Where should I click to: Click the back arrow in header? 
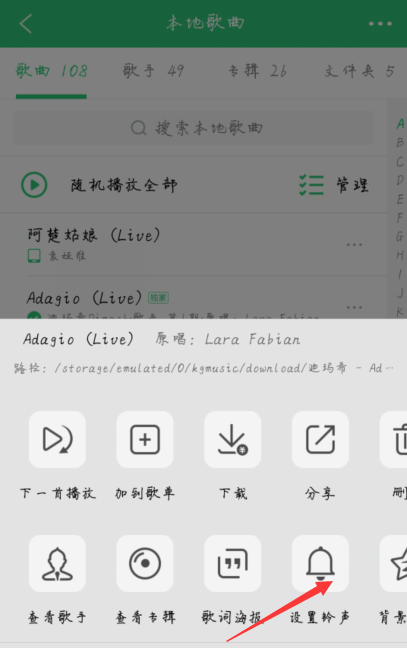(x=26, y=24)
